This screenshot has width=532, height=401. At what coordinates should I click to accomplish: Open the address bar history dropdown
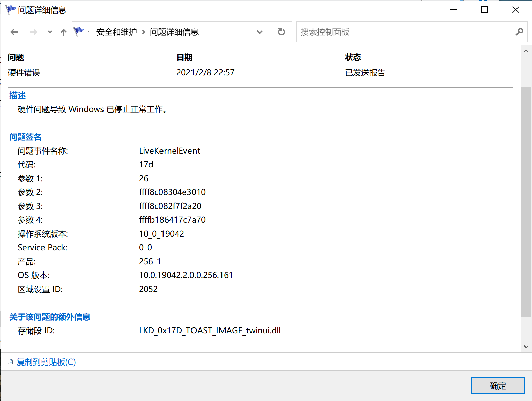[x=260, y=32]
